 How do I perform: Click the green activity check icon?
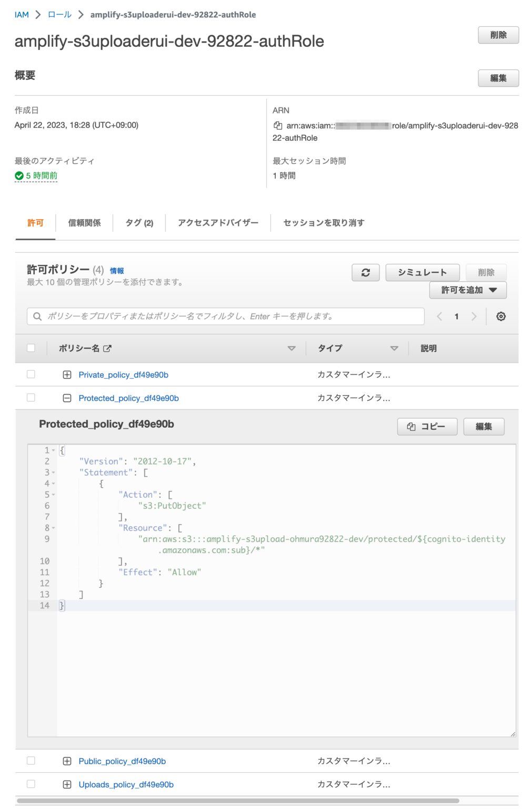[x=19, y=175]
